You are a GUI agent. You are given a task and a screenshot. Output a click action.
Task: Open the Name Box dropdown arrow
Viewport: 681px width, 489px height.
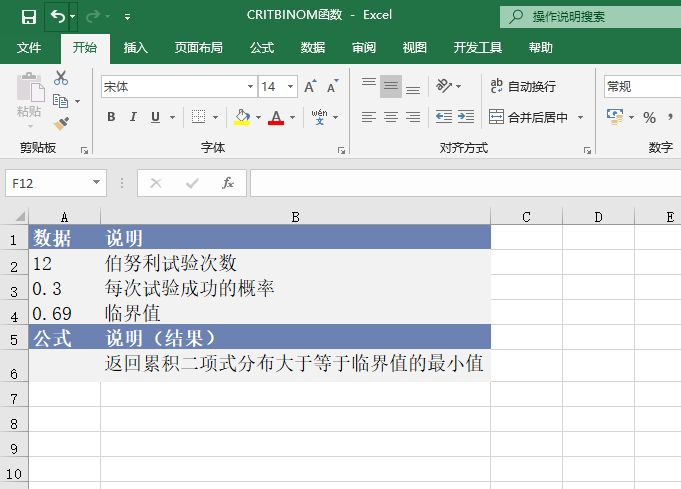click(x=97, y=183)
